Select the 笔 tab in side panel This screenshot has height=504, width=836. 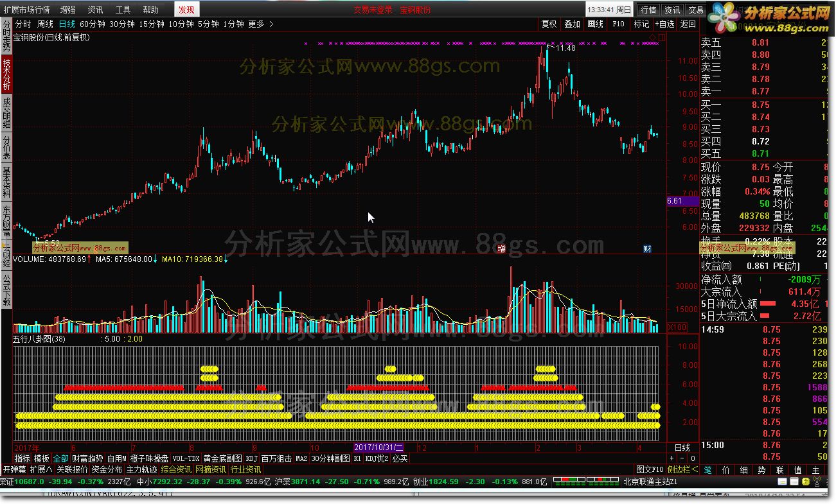708,470
